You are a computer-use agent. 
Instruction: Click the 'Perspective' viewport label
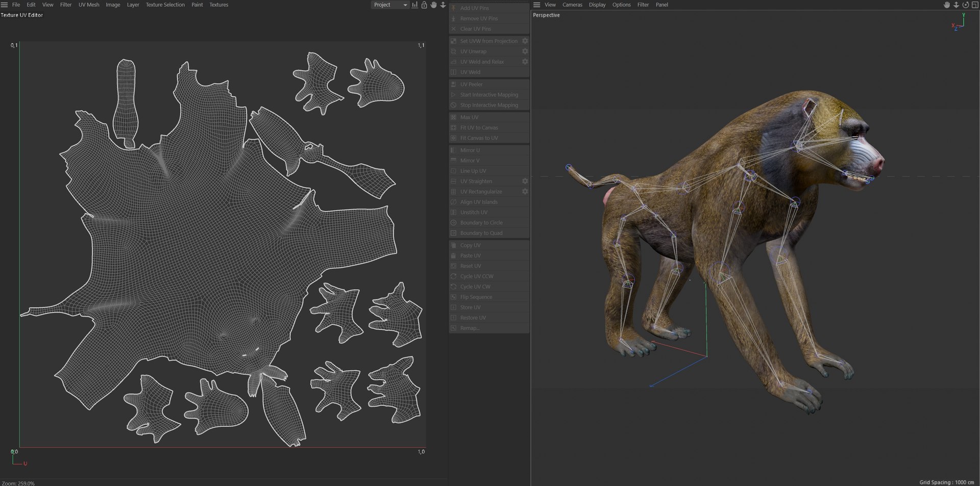546,15
